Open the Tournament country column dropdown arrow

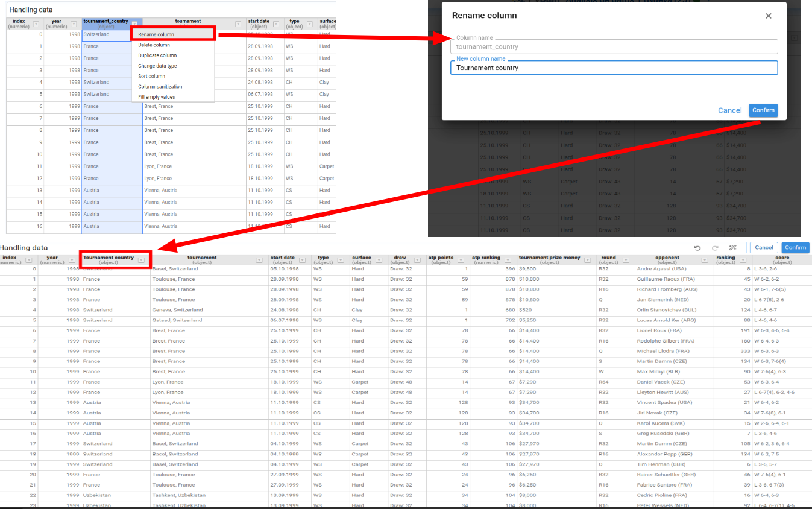pos(141,260)
